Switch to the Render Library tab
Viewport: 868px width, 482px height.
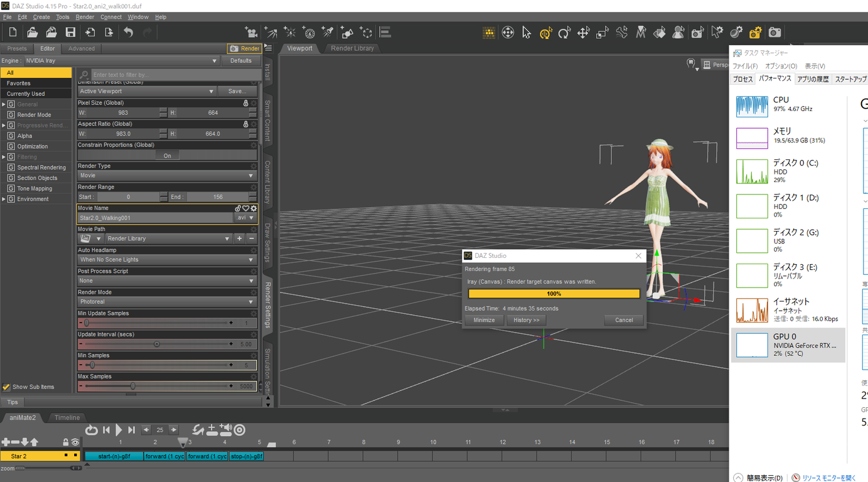352,48
